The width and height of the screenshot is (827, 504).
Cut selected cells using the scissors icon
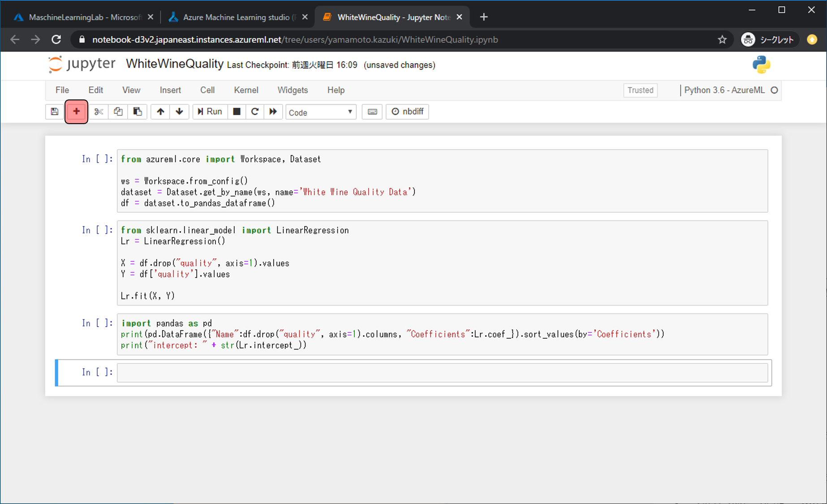(x=99, y=112)
